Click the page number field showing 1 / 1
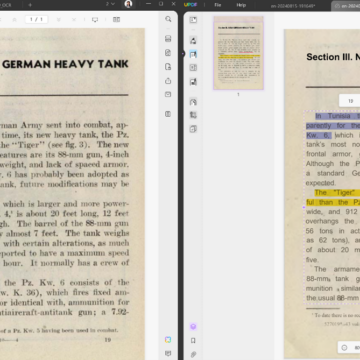The image size is (360, 360). pos(37,20)
